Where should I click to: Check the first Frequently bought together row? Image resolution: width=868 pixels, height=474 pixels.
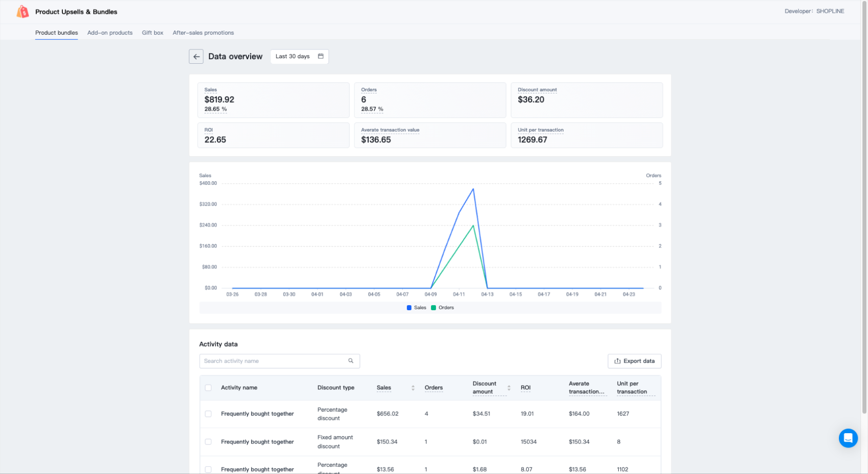pyautogui.click(x=208, y=414)
